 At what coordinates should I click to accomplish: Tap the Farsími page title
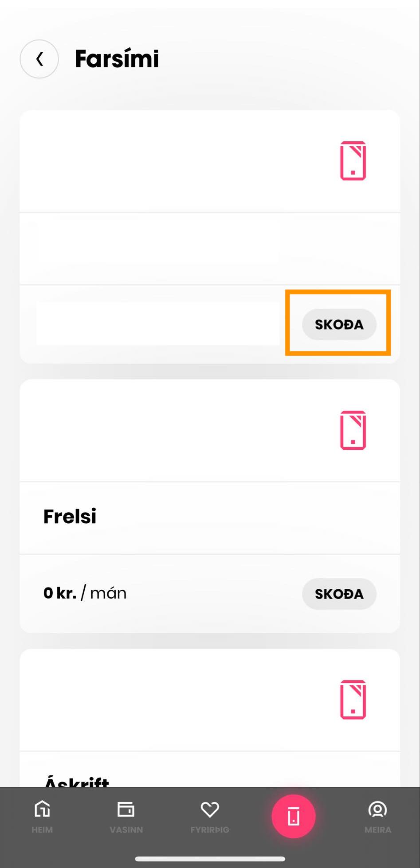pyautogui.click(x=117, y=58)
